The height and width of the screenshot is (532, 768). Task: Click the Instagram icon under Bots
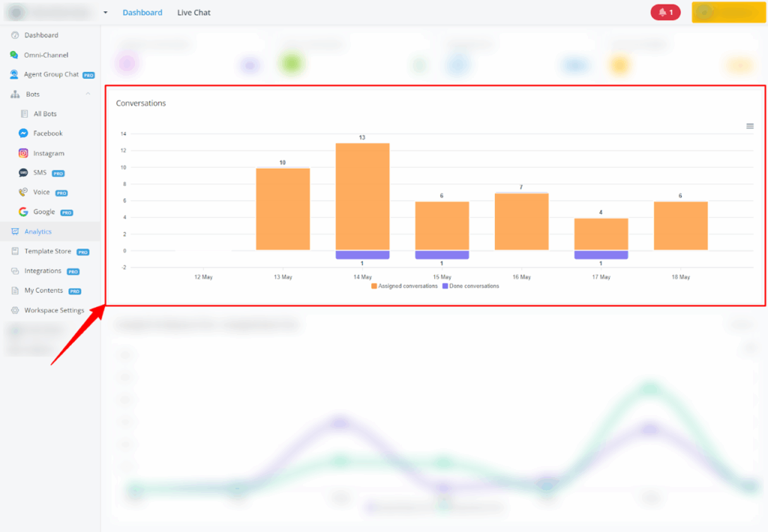pos(24,153)
